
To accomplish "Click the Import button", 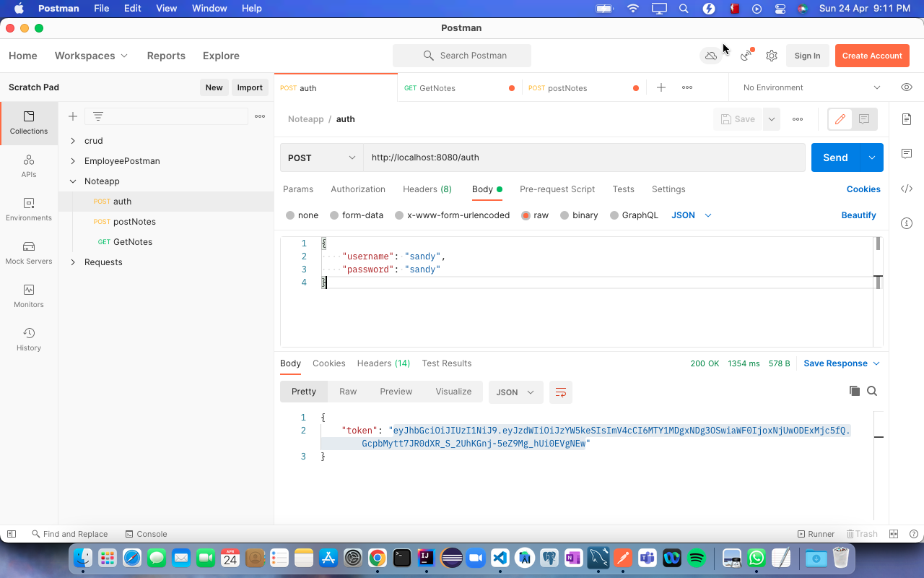I will 250,87.
